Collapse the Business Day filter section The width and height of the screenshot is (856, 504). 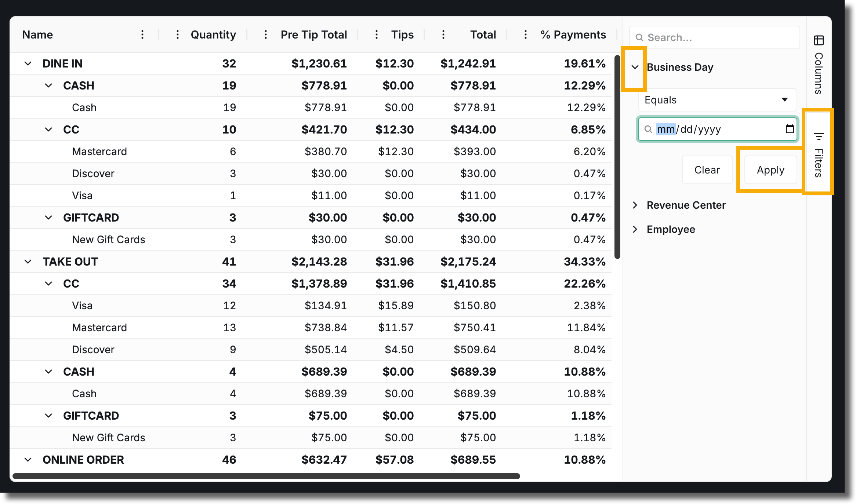(635, 67)
